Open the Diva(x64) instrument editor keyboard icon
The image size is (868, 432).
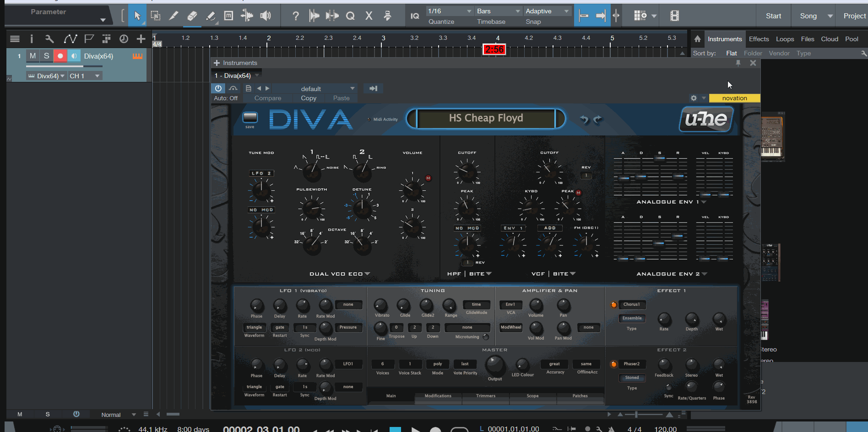point(137,56)
